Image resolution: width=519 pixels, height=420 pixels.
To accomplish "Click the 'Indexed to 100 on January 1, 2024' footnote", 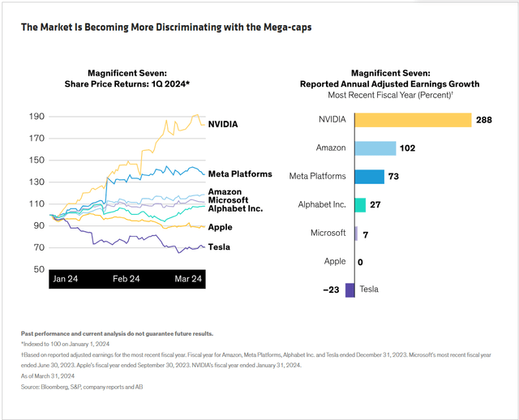I will 65,345.
